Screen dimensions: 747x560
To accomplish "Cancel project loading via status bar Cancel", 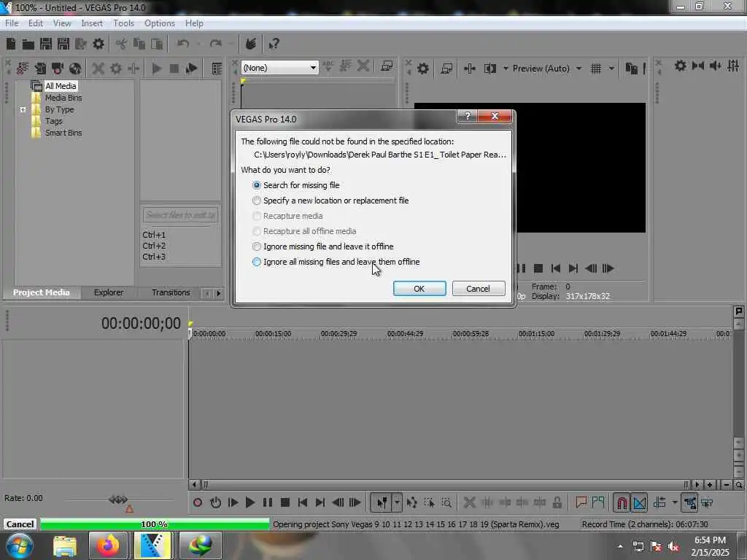I will pyautogui.click(x=20, y=524).
